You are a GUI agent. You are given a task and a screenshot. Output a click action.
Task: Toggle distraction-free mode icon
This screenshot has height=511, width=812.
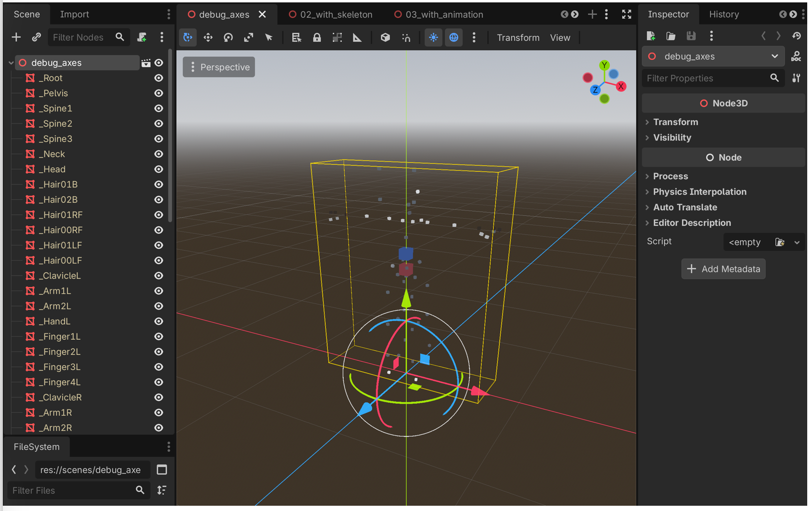[626, 14]
